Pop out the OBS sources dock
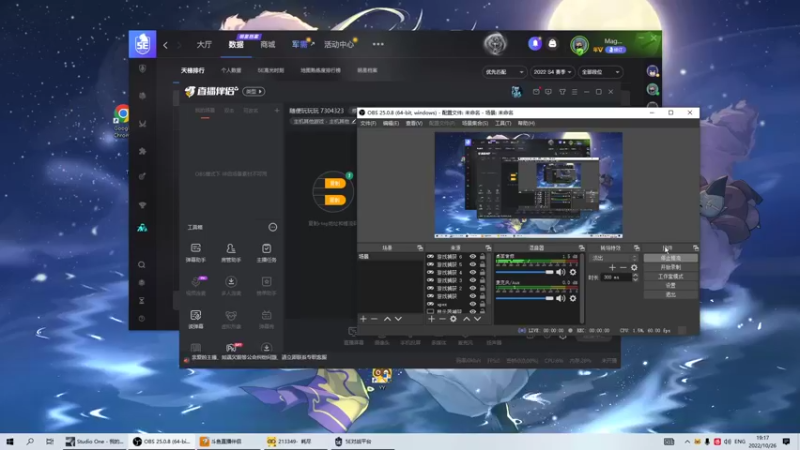This screenshot has width=800, height=450. coord(488,248)
